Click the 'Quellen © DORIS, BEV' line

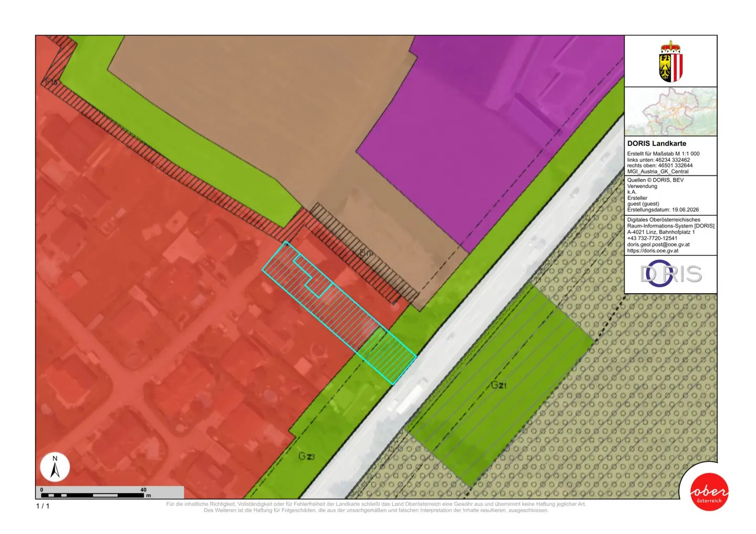[655, 180]
